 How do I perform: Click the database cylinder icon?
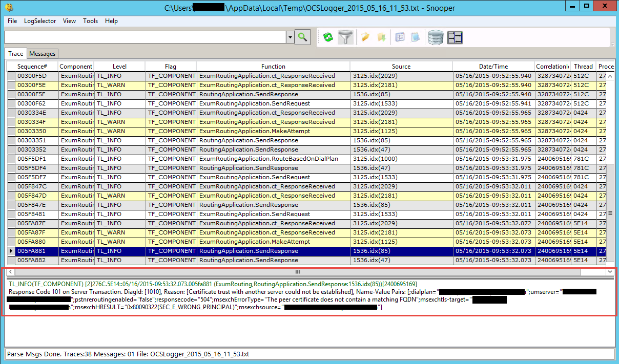point(436,37)
